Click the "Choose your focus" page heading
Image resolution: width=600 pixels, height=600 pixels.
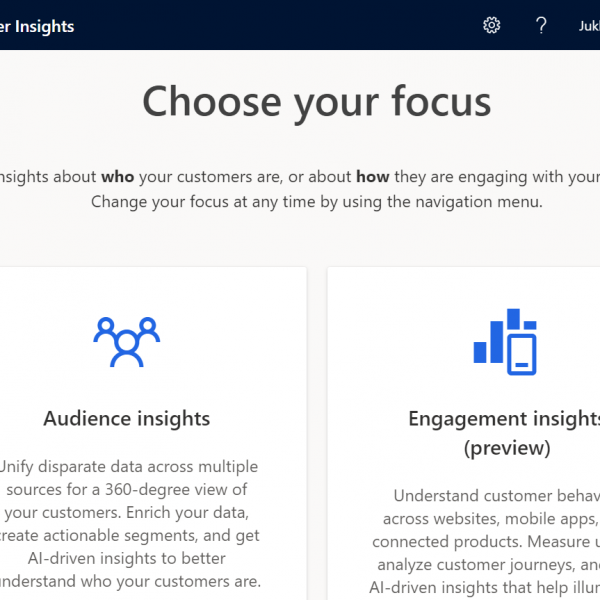pos(316,102)
